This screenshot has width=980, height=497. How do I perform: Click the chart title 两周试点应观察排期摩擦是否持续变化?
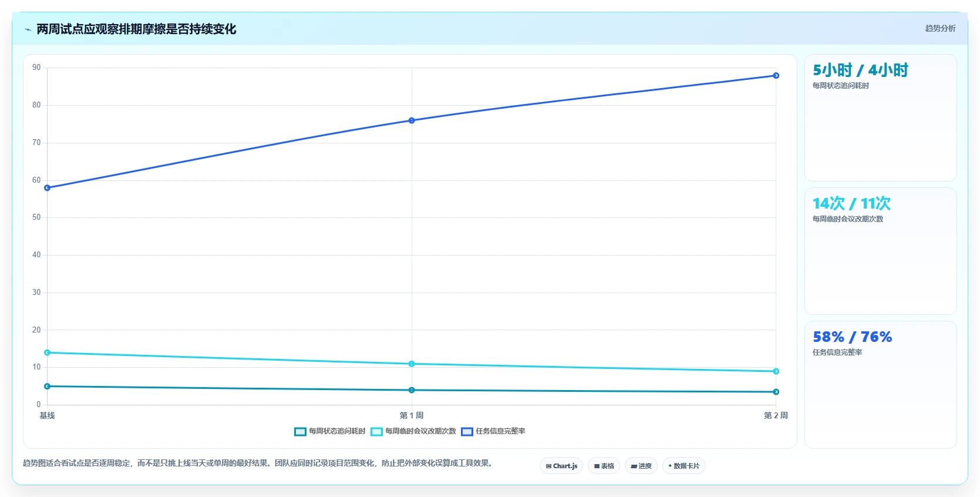[136, 29]
